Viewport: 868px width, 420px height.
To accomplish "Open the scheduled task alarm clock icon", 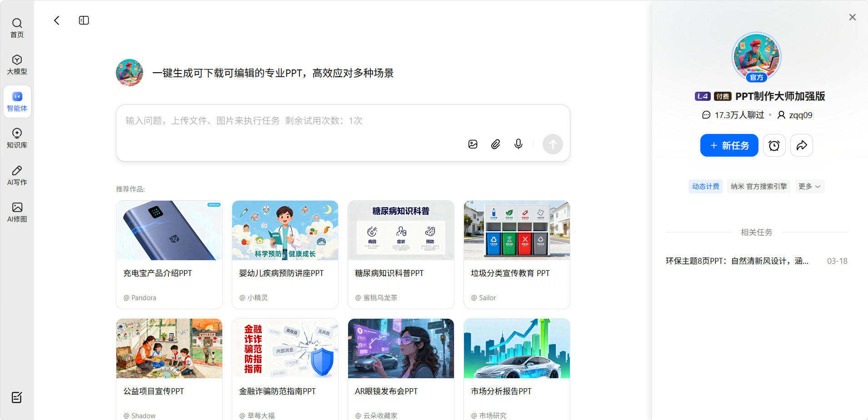I will click(774, 145).
